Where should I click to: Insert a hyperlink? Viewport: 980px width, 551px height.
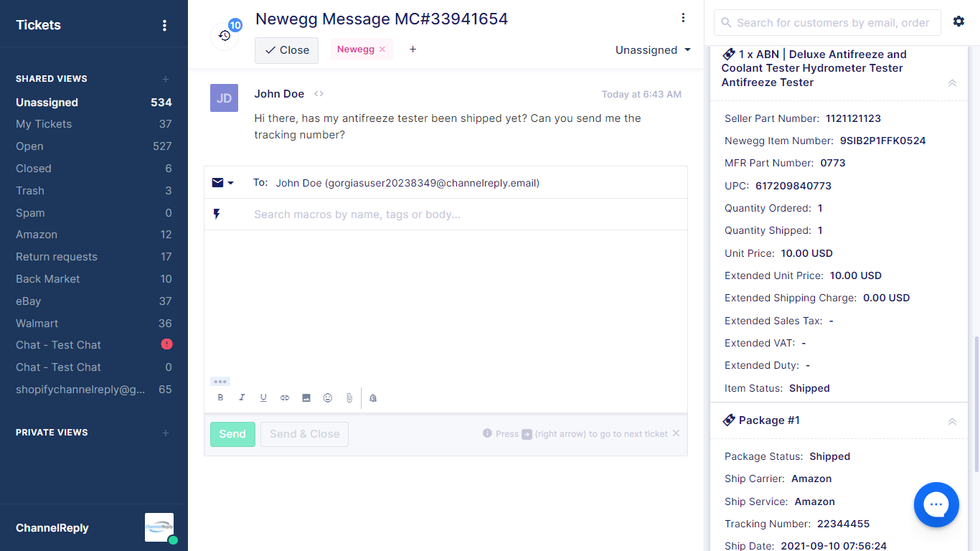(285, 397)
